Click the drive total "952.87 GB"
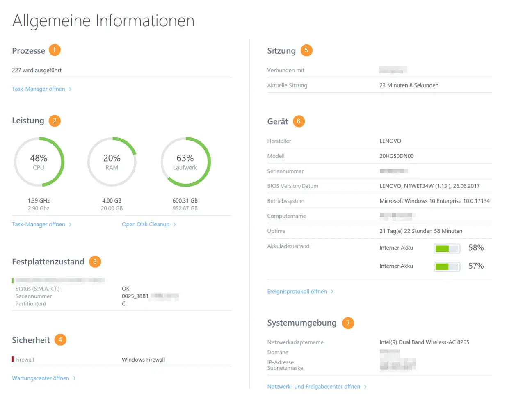532x410 pixels. tap(185, 208)
